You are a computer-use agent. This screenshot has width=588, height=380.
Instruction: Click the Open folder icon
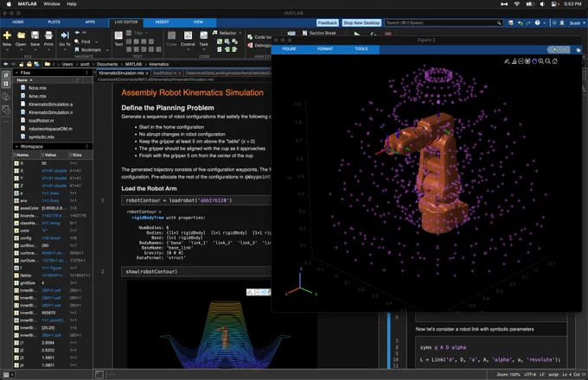(x=21, y=35)
